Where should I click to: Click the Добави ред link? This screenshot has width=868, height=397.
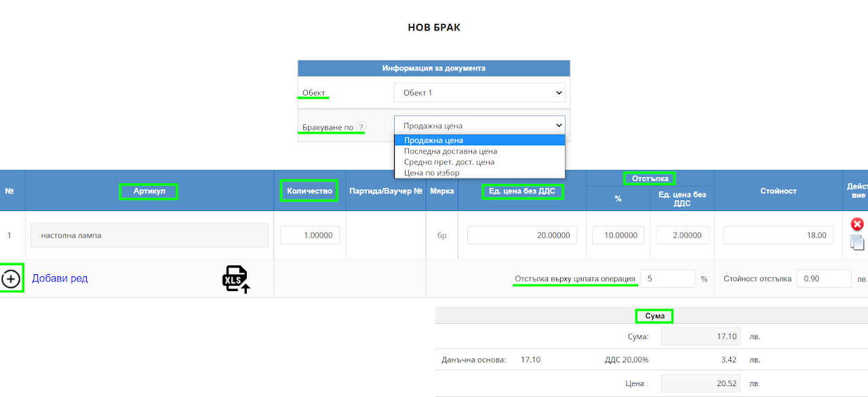pos(60,278)
